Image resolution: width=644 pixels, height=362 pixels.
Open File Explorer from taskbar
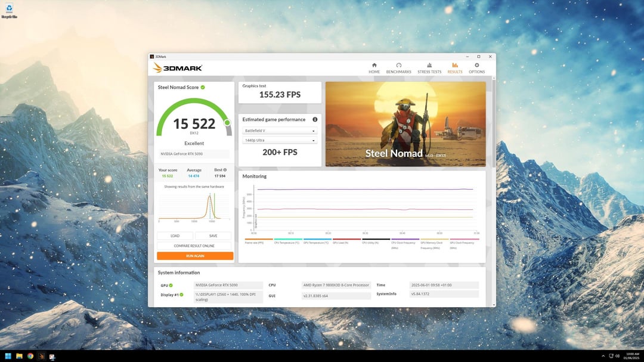pos(19,356)
